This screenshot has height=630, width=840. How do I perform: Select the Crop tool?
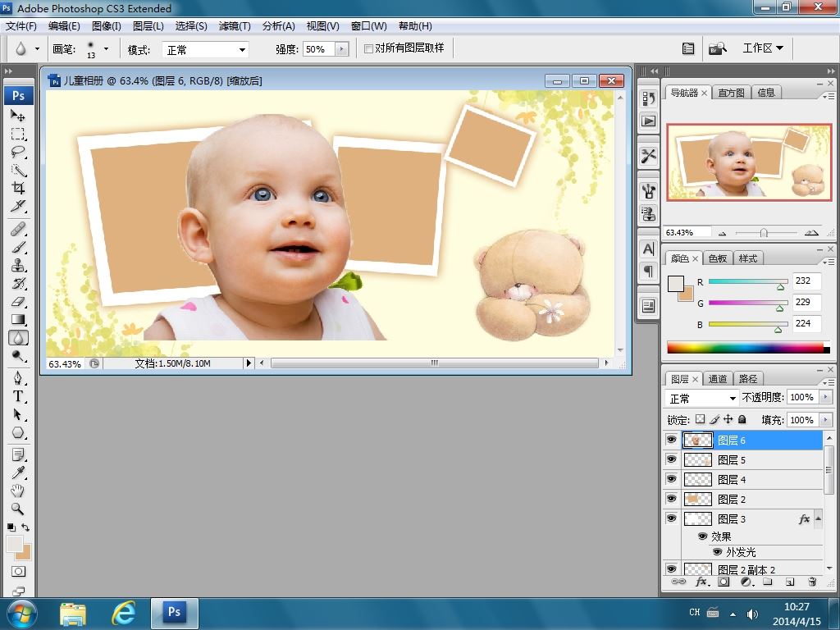18,188
